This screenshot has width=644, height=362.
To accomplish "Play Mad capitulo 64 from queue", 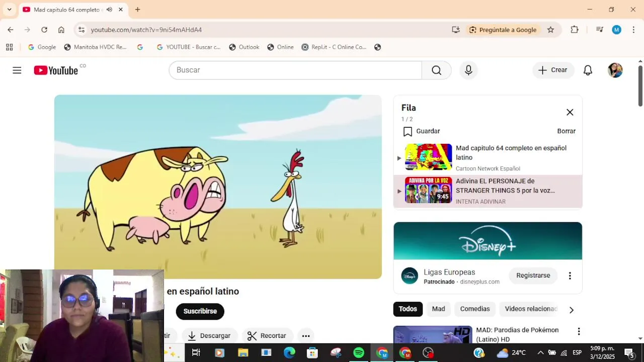I will click(488, 157).
